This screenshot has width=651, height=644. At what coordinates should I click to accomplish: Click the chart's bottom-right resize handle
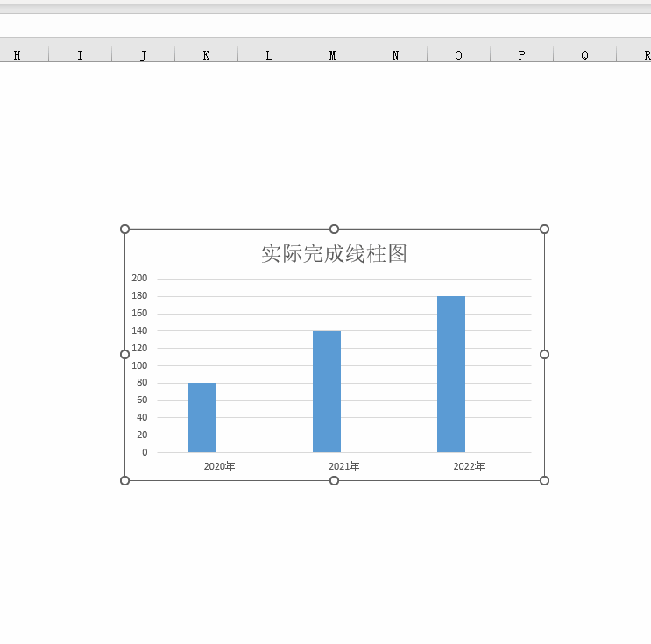point(544,480)
